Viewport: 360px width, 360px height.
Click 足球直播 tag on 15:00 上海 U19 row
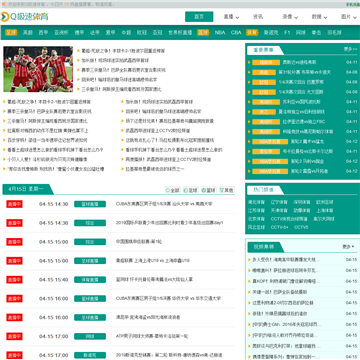90,261
